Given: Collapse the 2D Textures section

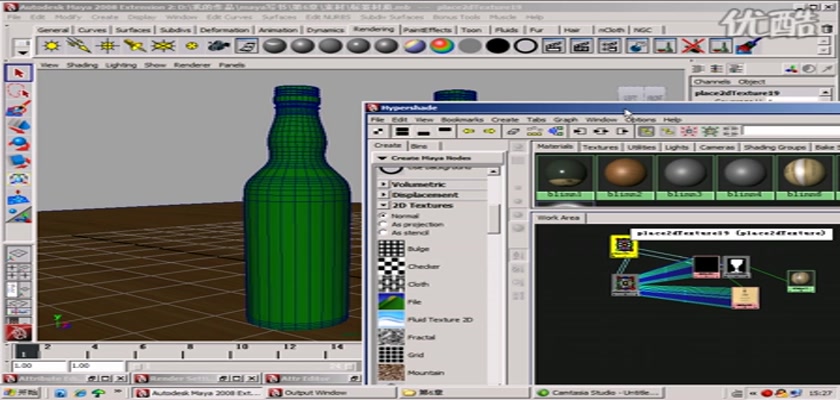Looking at the screenshot, I should pos(384,206).
